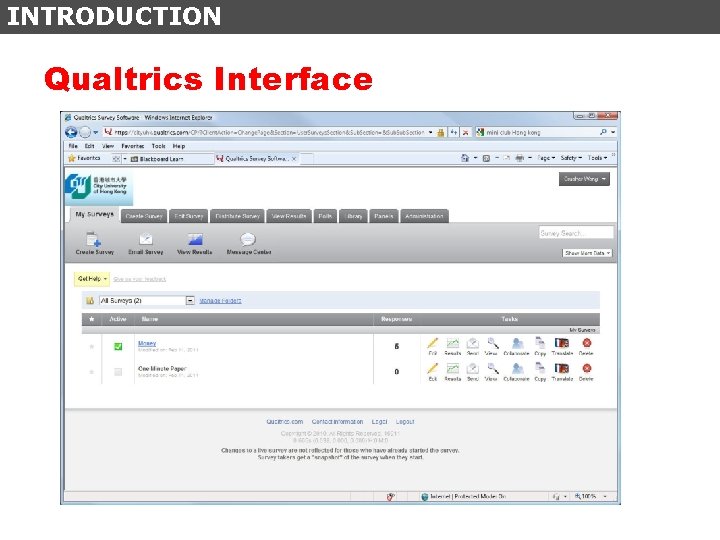The width and height of the screenshot is (720, 540).
Task: Click the give us your feedback link
Action: tap(140, 279)
